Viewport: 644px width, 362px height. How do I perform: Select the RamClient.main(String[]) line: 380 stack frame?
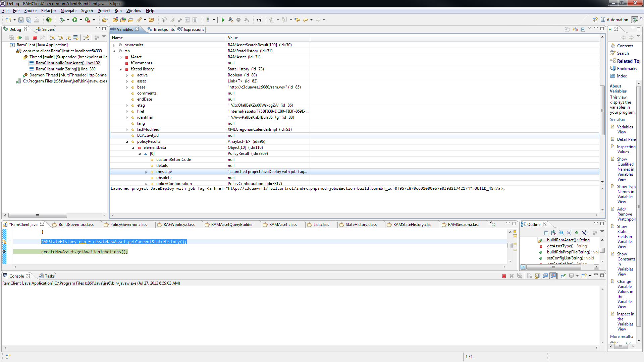pyautogui.click(x=65, y=69)
